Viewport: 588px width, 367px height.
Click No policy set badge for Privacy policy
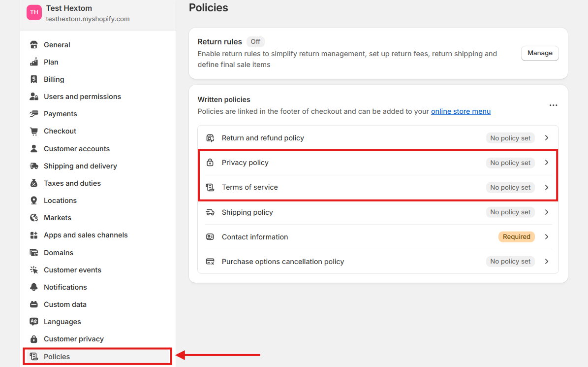510,163
